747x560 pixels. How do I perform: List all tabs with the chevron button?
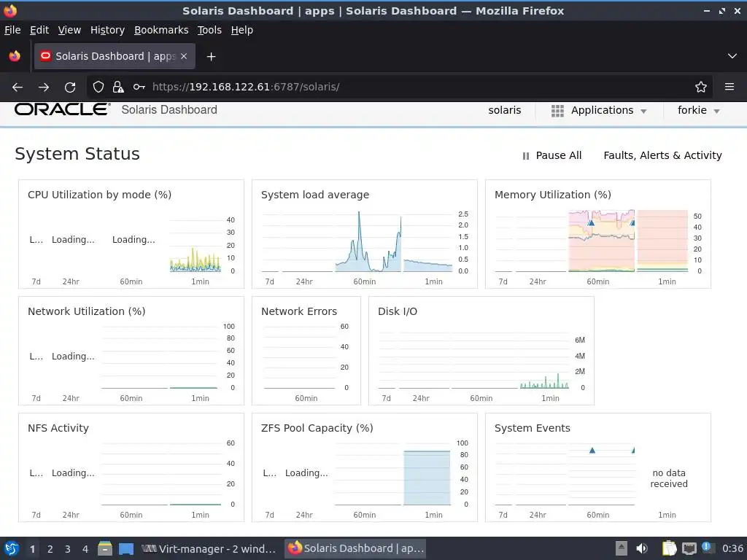click(x=732, y=56)
